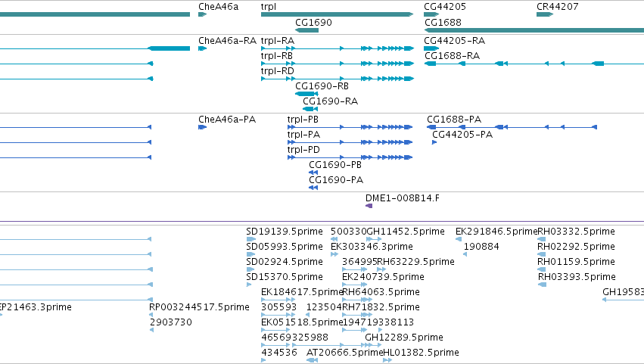Select EST label HL01382.5prime
Screen dimensions: 644x364
click(421, 353)
